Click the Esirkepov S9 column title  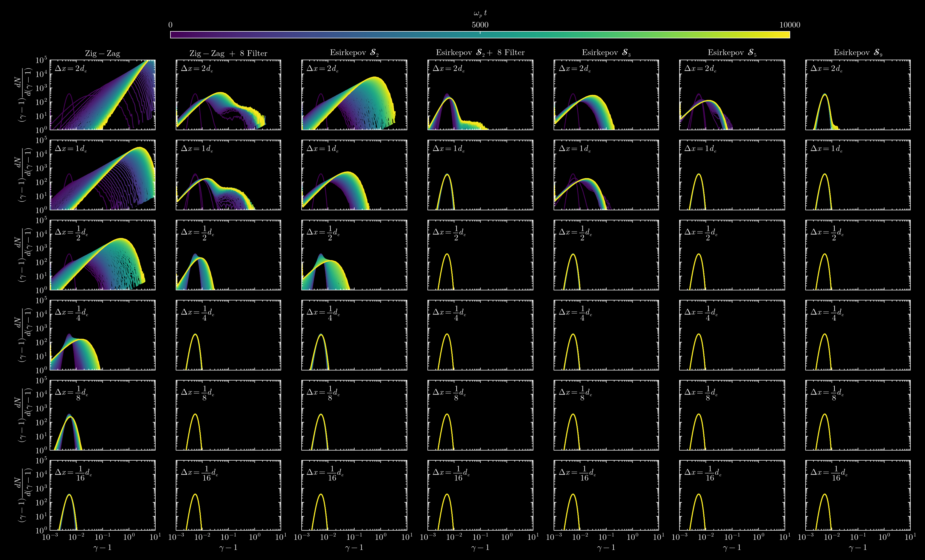coord(858,53)
